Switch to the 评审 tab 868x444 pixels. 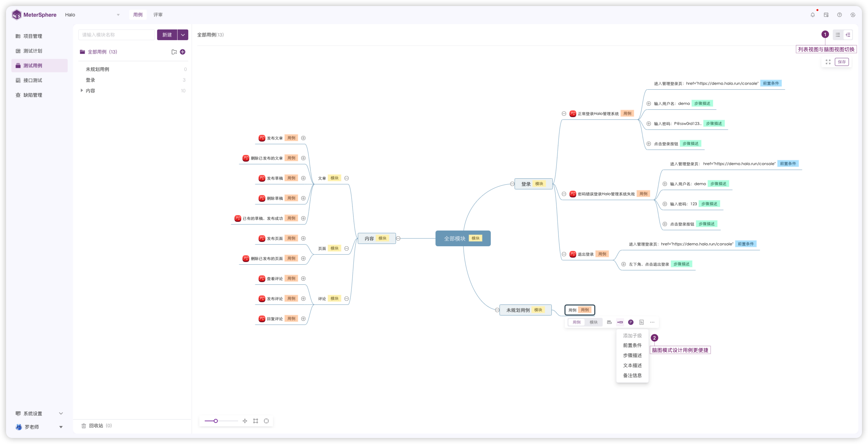[x=158, y=15]
